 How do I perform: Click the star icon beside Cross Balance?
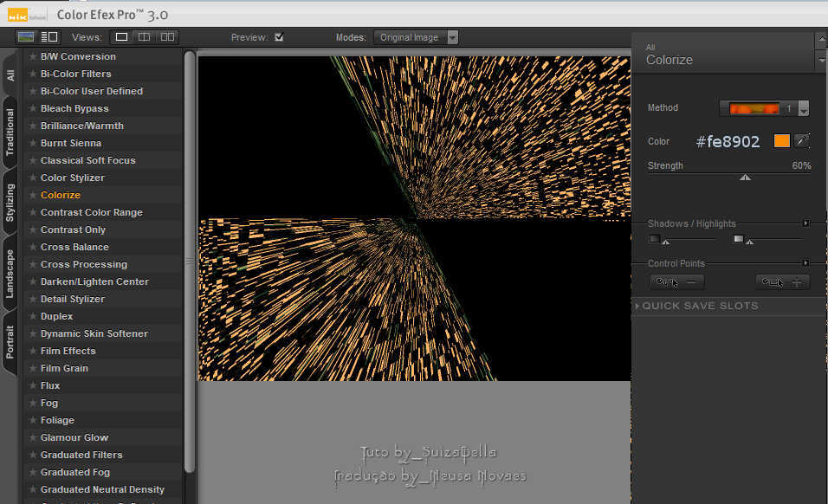tap(33, 247)
